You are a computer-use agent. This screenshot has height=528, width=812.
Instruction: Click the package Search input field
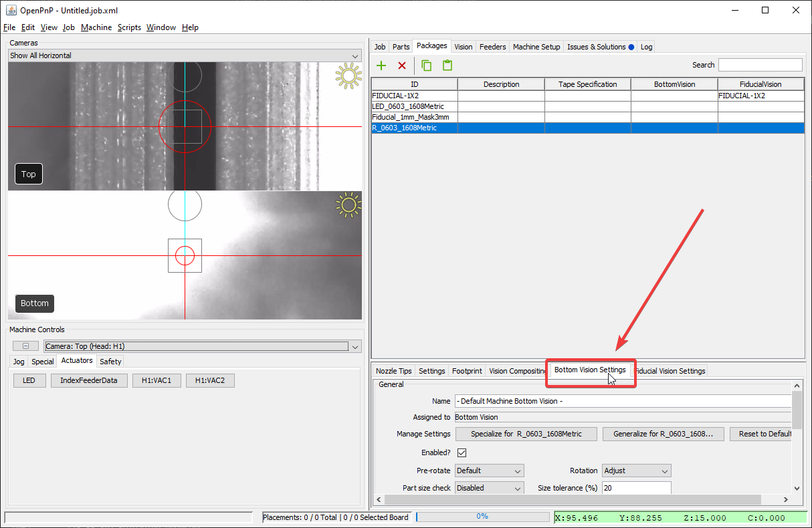coord(760,65)
